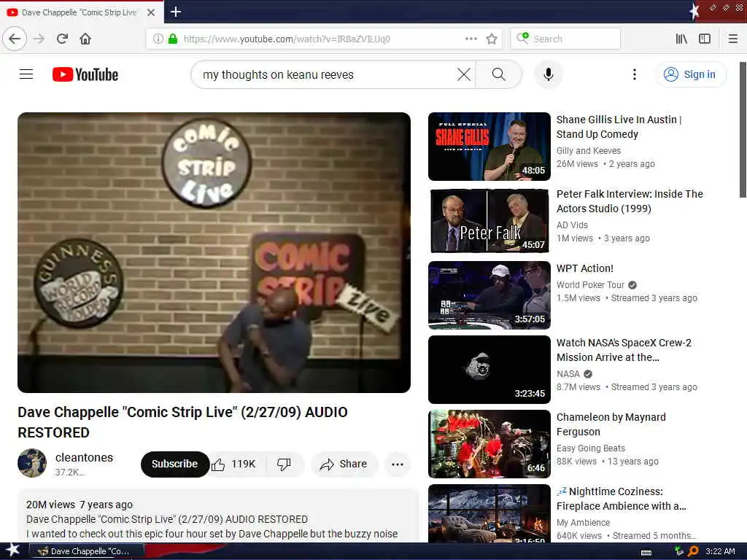The image size is (747, 560).
Task: Open the taskbar star start button
Action: 12,551
